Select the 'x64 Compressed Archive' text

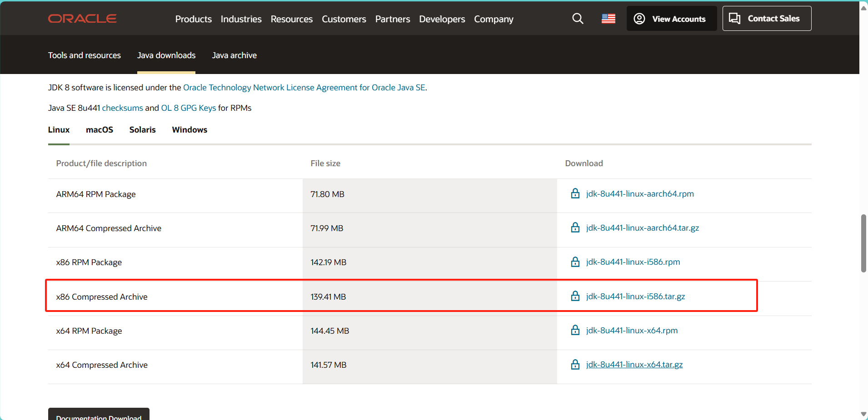coord(102,365)
